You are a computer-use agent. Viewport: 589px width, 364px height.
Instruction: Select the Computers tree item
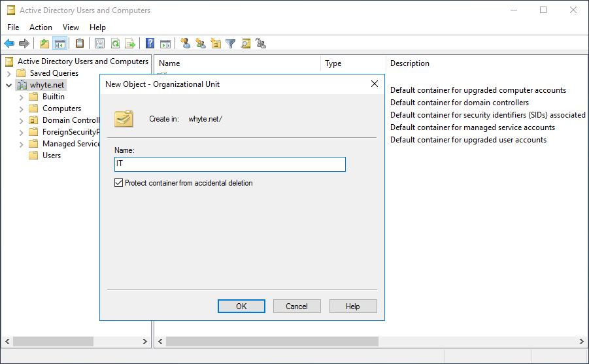pyautogui.click(x=61, y=108)
